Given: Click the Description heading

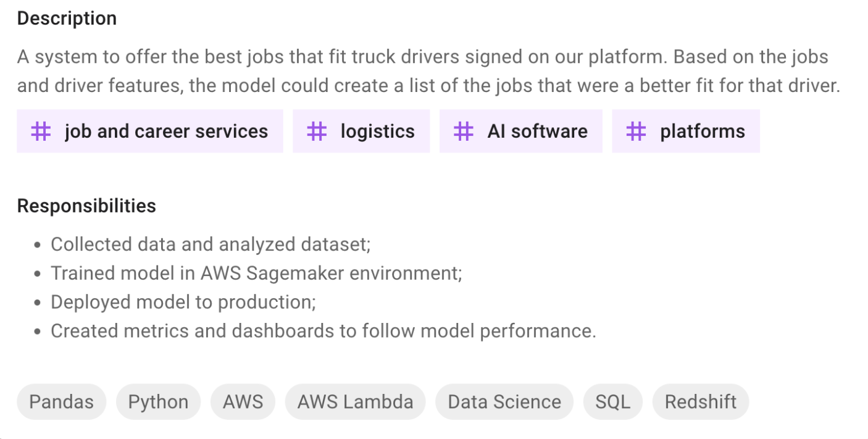Looking at the screenshot, I should [67, 19].
